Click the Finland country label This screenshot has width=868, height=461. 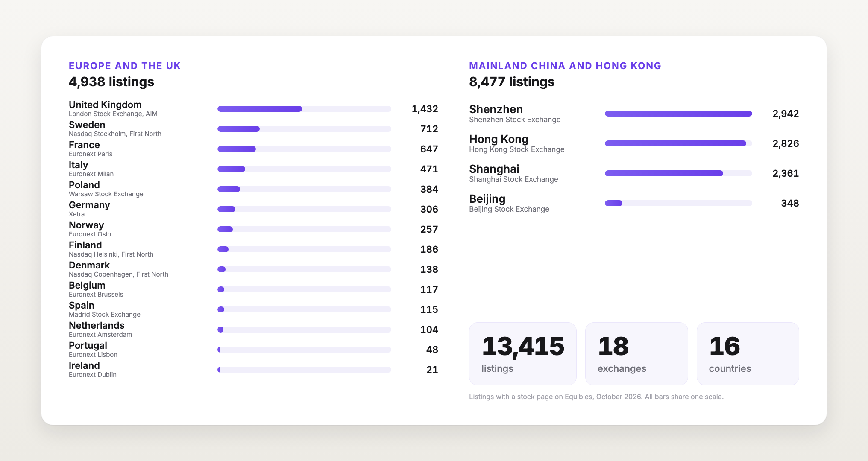85,245
